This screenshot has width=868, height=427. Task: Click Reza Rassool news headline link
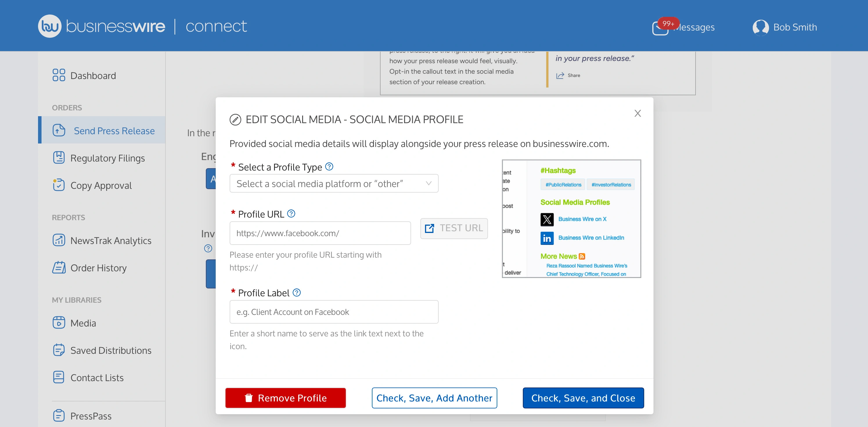tap(586, 270)
